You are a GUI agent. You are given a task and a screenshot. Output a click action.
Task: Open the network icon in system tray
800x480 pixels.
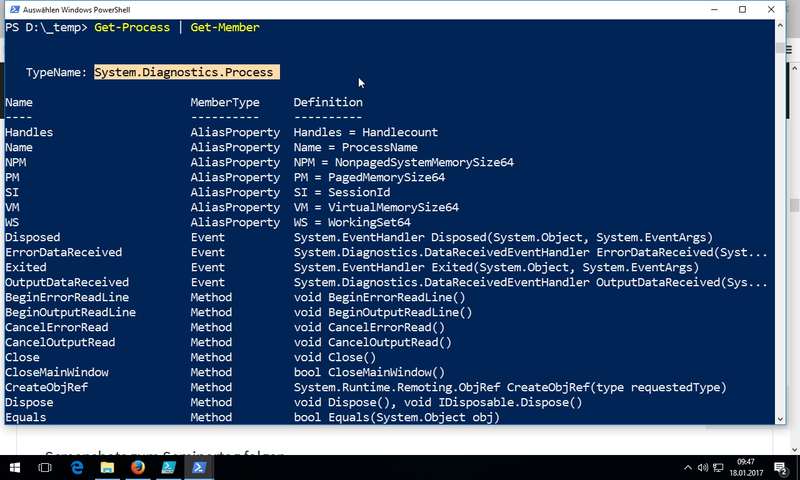click(718, 467)
